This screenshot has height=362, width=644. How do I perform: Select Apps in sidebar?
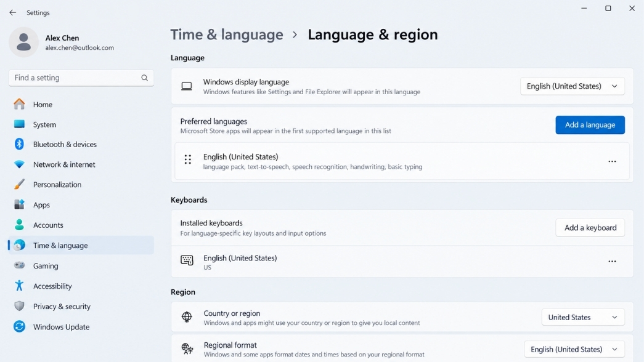click(x=81, y=204)
